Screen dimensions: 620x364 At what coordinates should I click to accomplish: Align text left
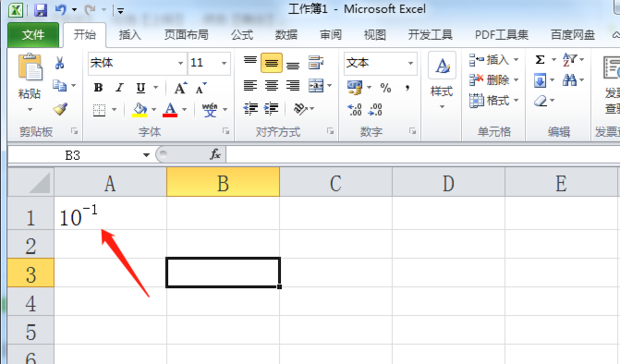pos(250,86)
